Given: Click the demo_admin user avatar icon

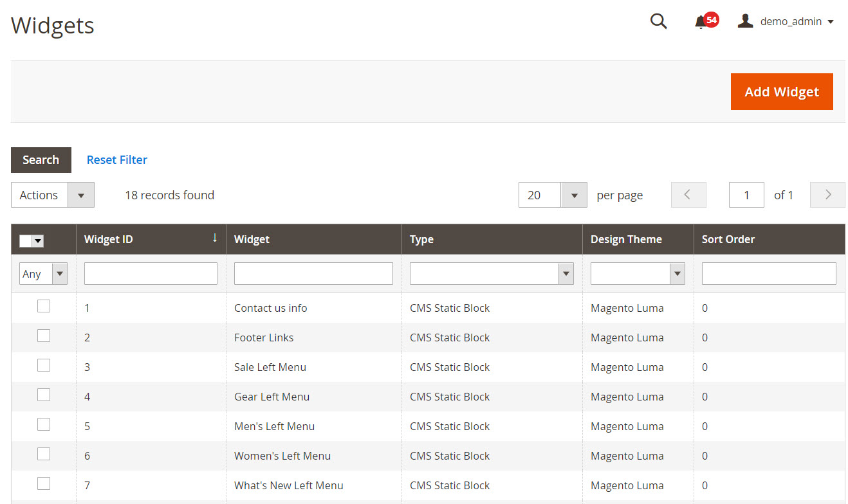Looking at the screenshot, I should pyautogui.click(x=745, y=21).
